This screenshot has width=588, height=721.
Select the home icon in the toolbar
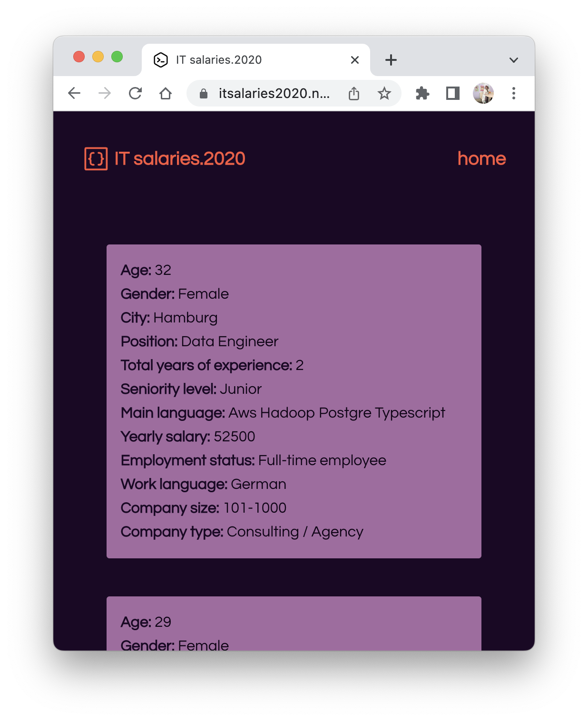(x=166, y=93)
